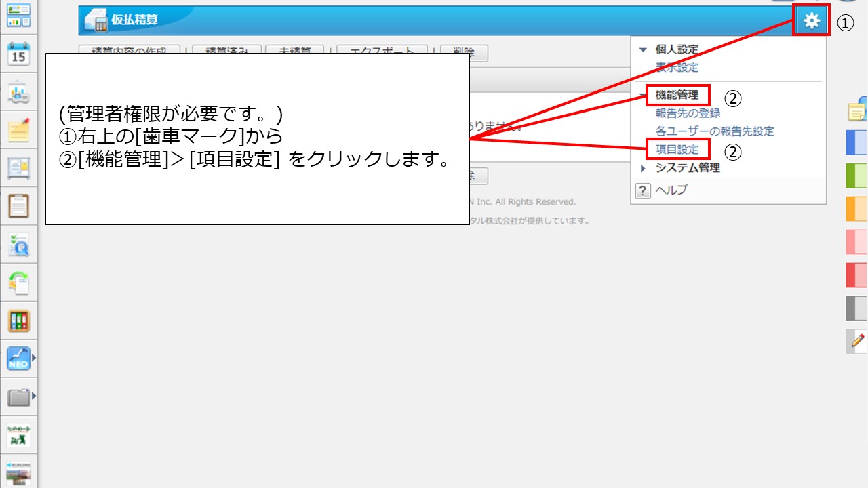Select the orange color swatch
This screenshot has width=868, height=488.
pos(857,209)
